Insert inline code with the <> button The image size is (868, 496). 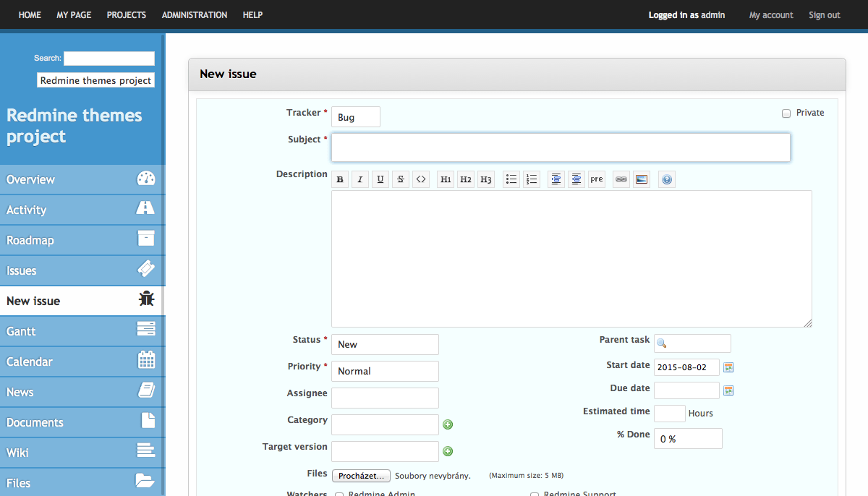[x=421, y=179]
